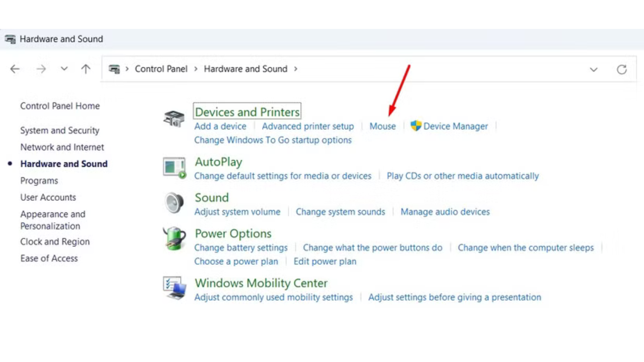
Task: Click the Windows Mobility Center icon
Action: 174,288
